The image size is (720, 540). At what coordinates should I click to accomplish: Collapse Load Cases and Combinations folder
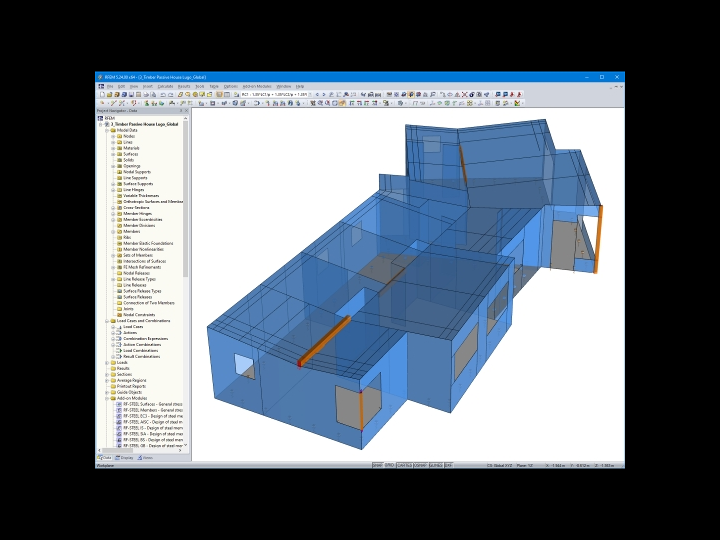point(107,321)
